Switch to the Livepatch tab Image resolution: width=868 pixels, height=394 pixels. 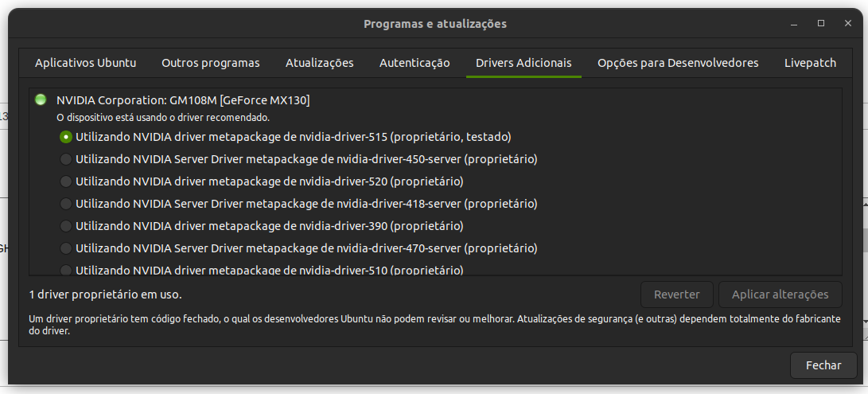click(x=811, y=63)
